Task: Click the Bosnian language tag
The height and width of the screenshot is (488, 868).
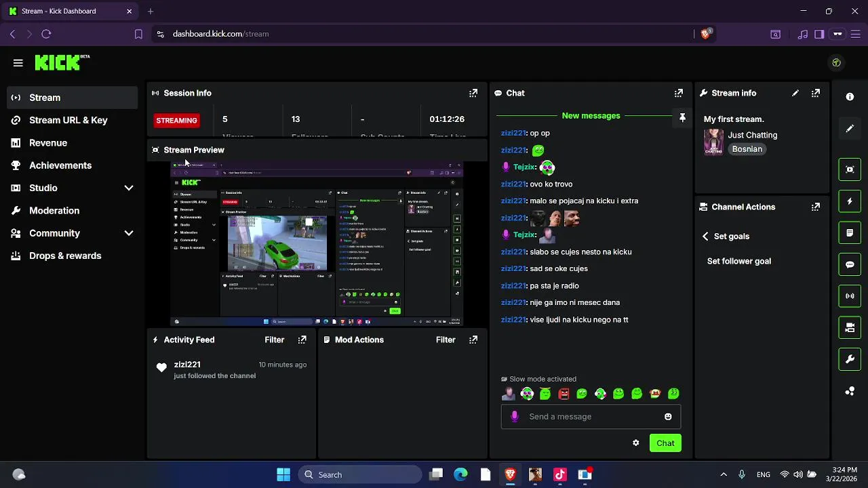Action: (x=747, y=149)
